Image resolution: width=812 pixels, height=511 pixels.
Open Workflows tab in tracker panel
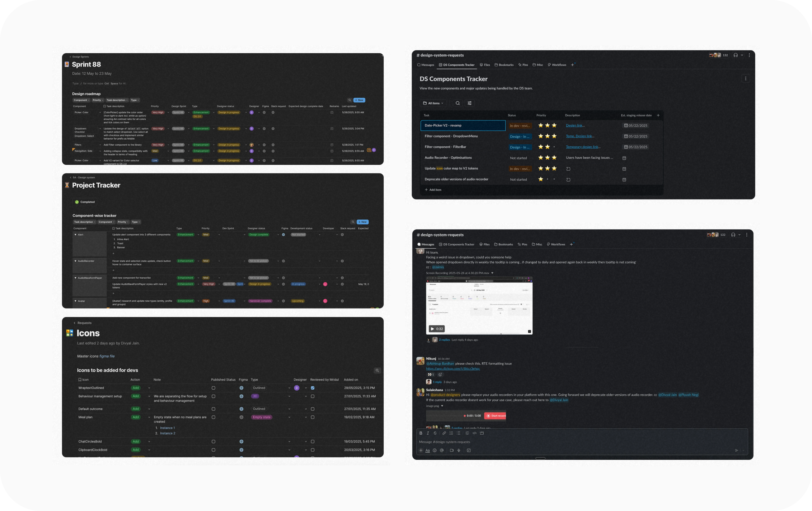pyautogui.click(x=557, y=65)
